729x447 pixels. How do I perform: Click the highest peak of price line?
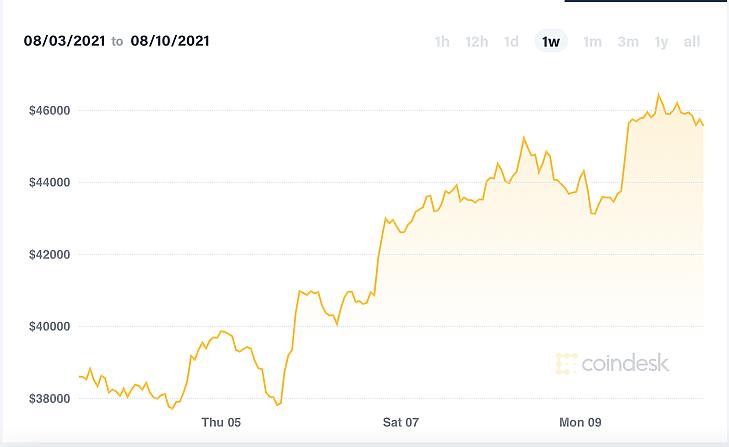pos(658,94)
